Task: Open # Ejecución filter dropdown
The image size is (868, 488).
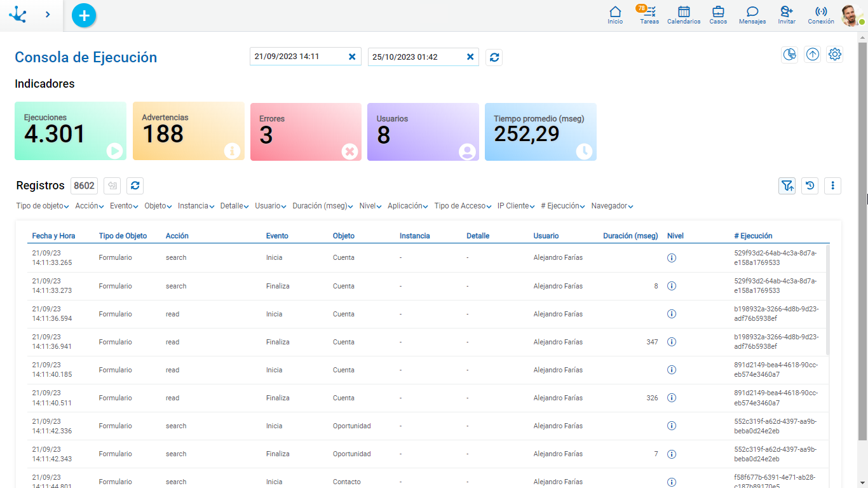Action: click(x=564, y=206)
